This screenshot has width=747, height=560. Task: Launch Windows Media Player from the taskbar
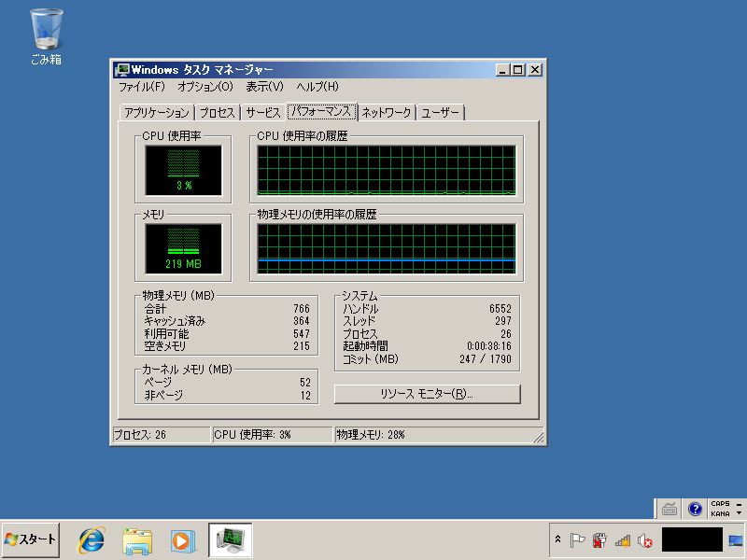tap(183, 539)
